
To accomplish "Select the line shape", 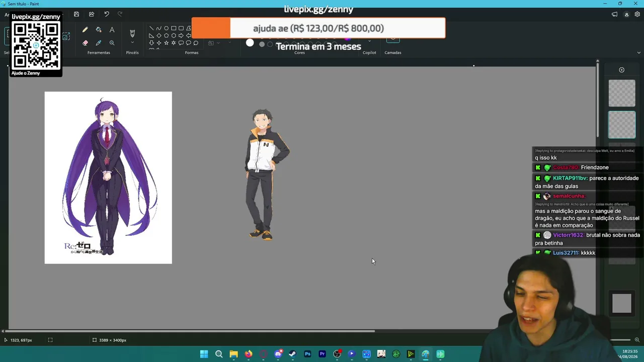I will [151, 28].
